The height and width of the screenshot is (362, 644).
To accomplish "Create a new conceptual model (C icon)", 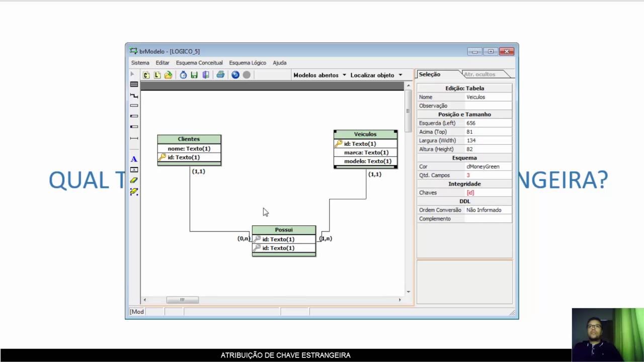I will click(146, 75).
